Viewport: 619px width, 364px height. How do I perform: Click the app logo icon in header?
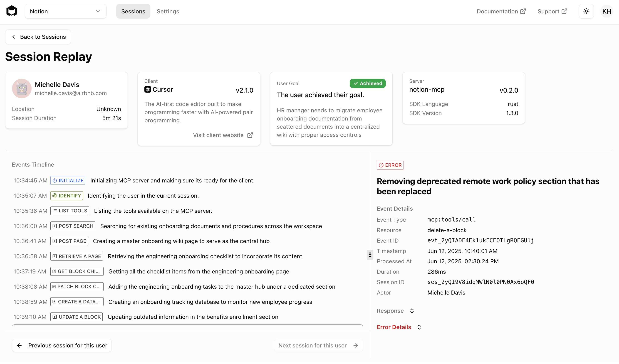point(12,11)
